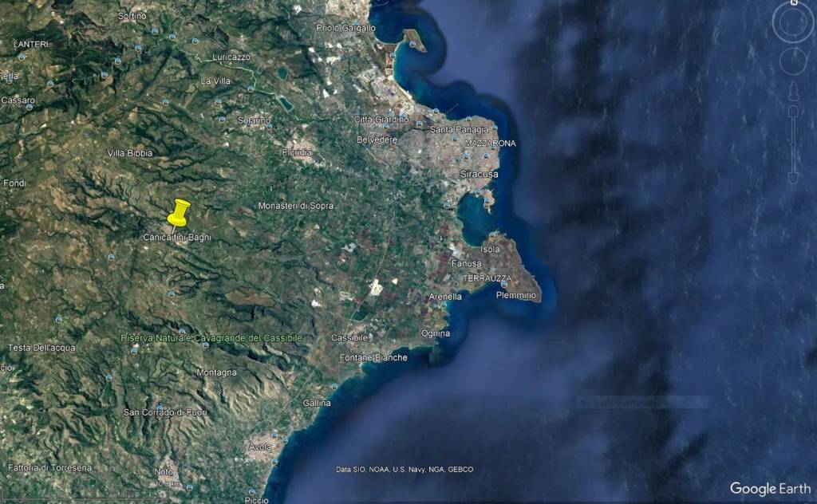Click the Villa Bibbia place label

[x=129, y=152]
